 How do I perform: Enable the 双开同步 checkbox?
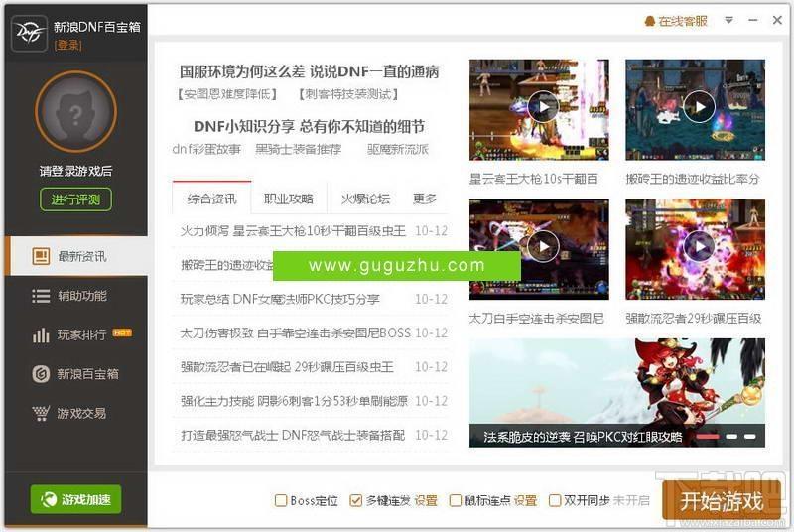555,500
